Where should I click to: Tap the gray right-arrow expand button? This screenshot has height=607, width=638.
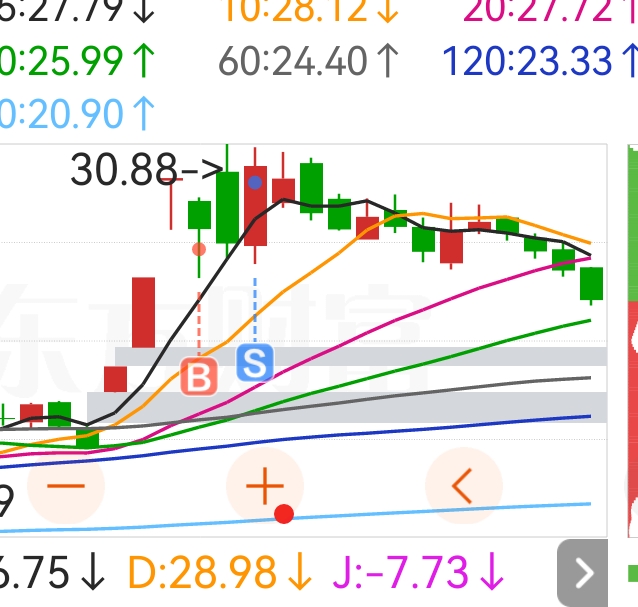[x=582, y=573]
